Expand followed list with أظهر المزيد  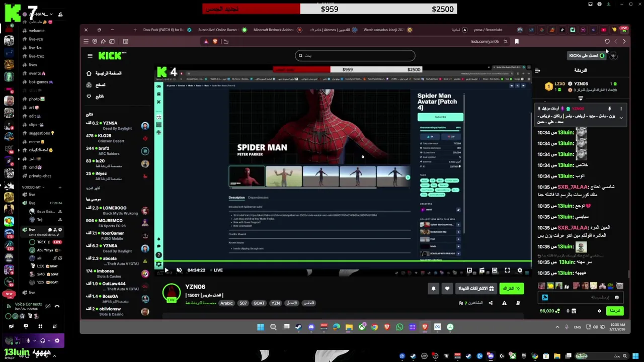tap(93, 189)
